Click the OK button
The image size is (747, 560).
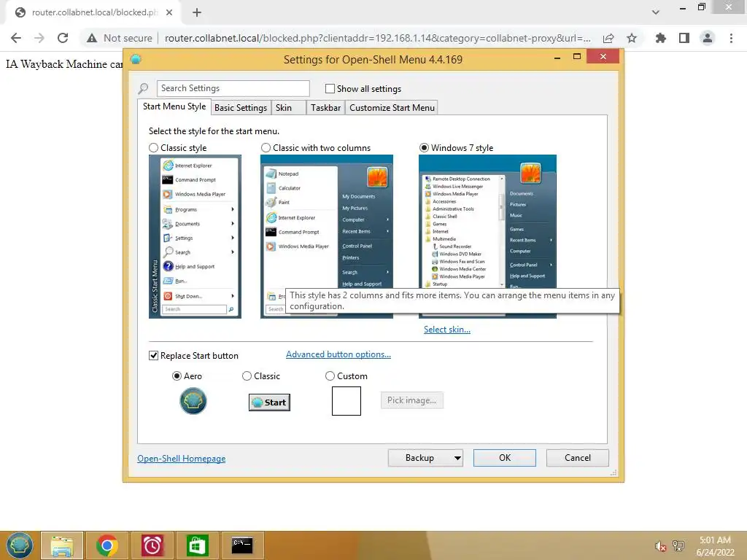(505, 458)
